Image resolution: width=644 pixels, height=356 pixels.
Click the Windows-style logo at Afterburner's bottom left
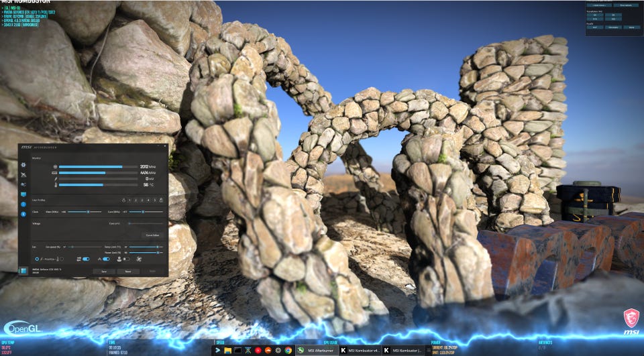pos(23,271)
